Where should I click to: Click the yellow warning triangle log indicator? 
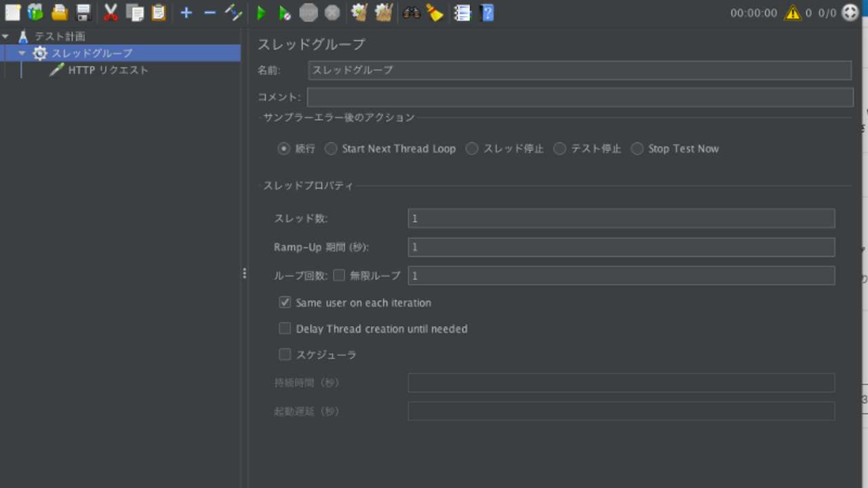pyautogui.click(x=793, y=12)
